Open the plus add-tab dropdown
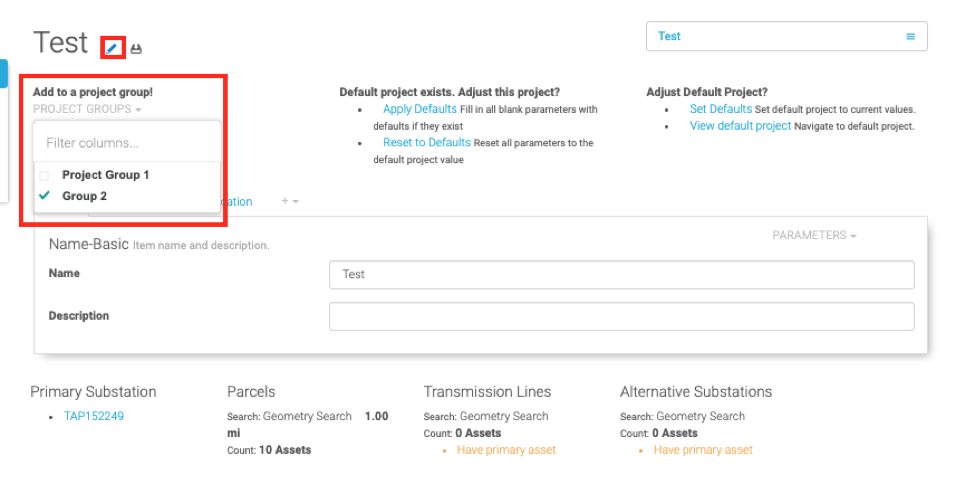 click(x=289, y=201)
